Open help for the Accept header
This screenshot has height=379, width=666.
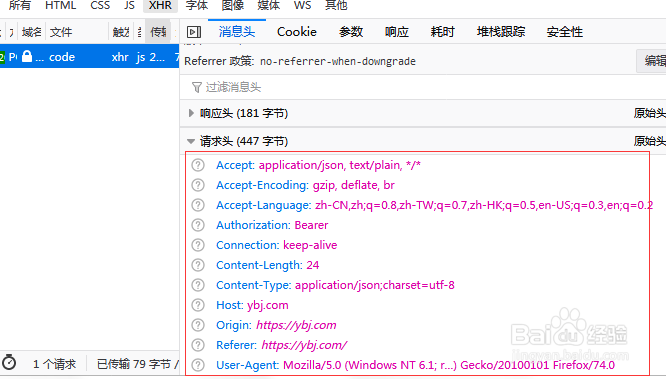198,165
